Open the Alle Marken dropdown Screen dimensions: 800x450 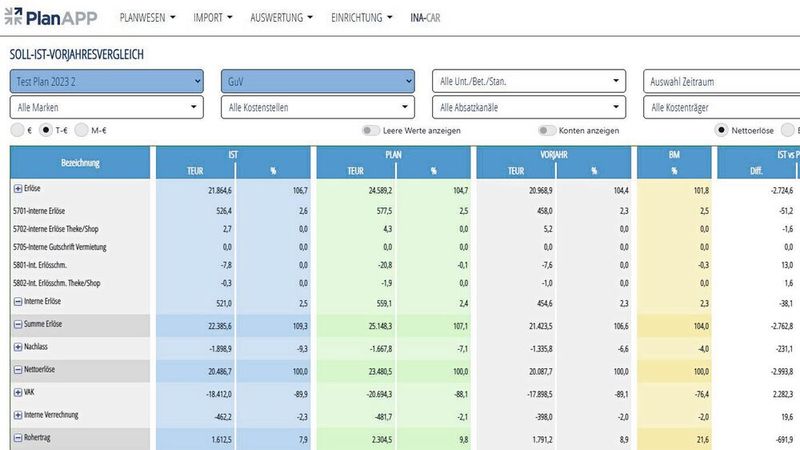point(107,107)
